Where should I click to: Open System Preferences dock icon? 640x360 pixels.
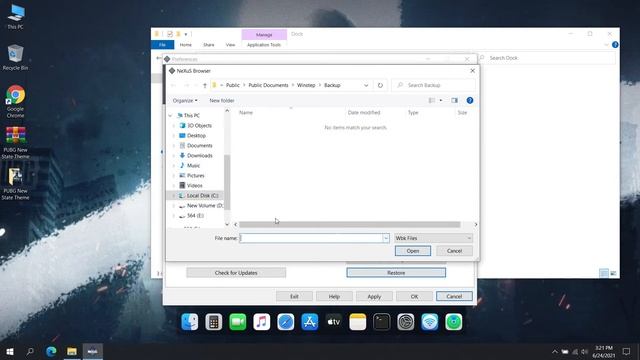(406, 322)
